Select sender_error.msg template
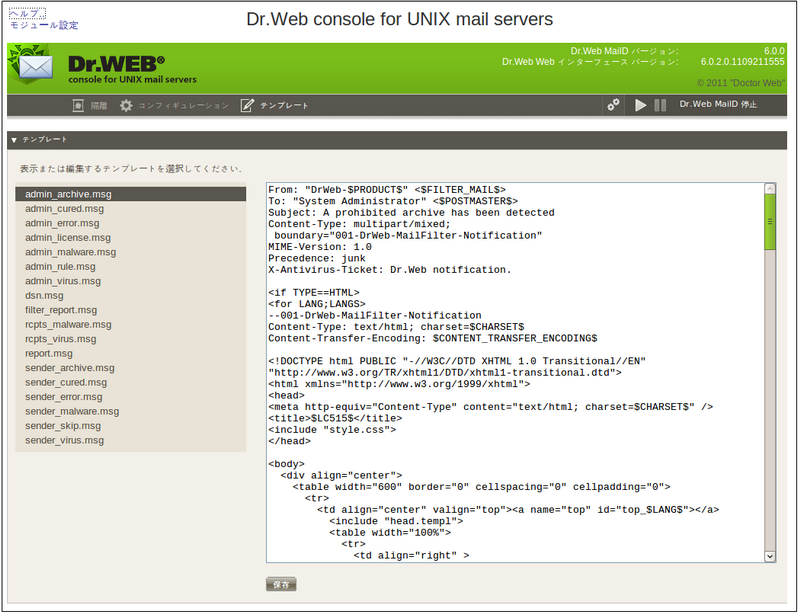 click(x=131, y=397)
